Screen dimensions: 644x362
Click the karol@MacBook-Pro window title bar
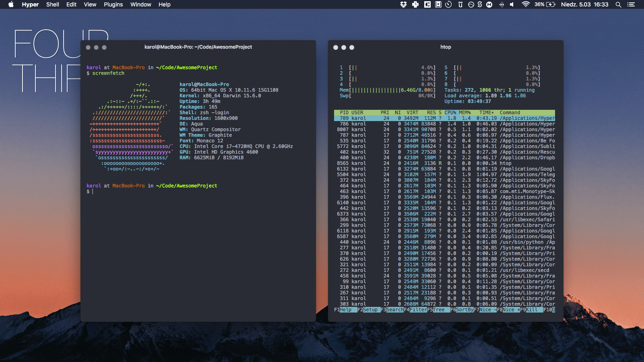[x=198, y=47]
